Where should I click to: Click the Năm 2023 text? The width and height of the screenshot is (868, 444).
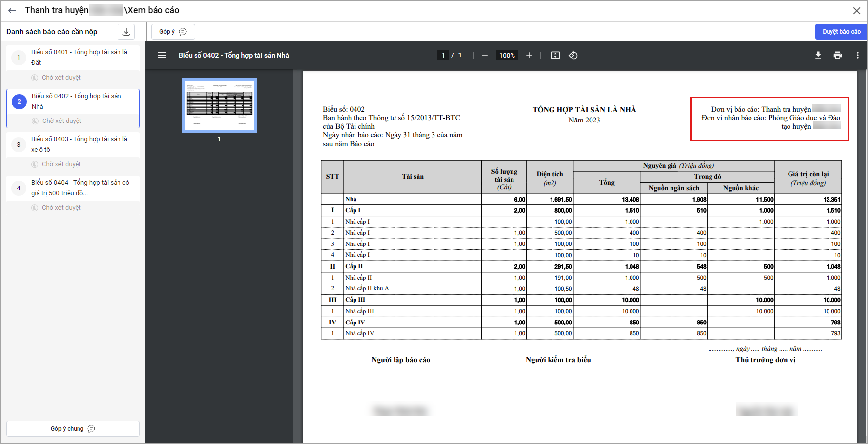coord(584,120)
